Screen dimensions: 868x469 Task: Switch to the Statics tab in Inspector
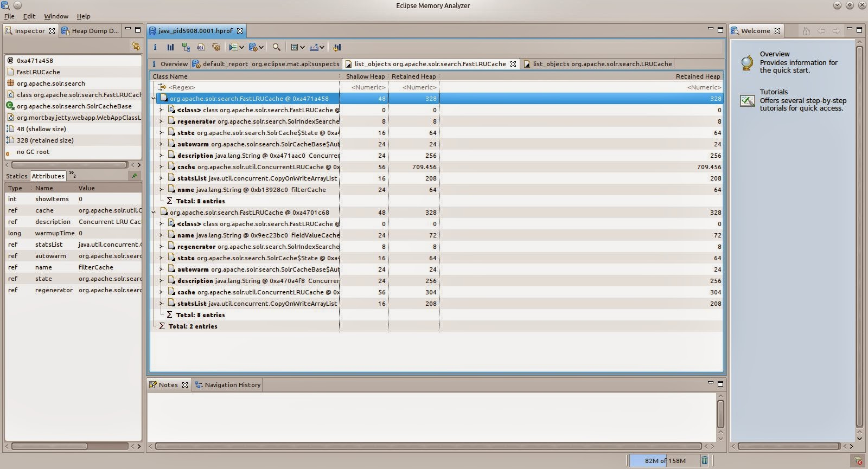pyautogui.click(x=16, y=176)
